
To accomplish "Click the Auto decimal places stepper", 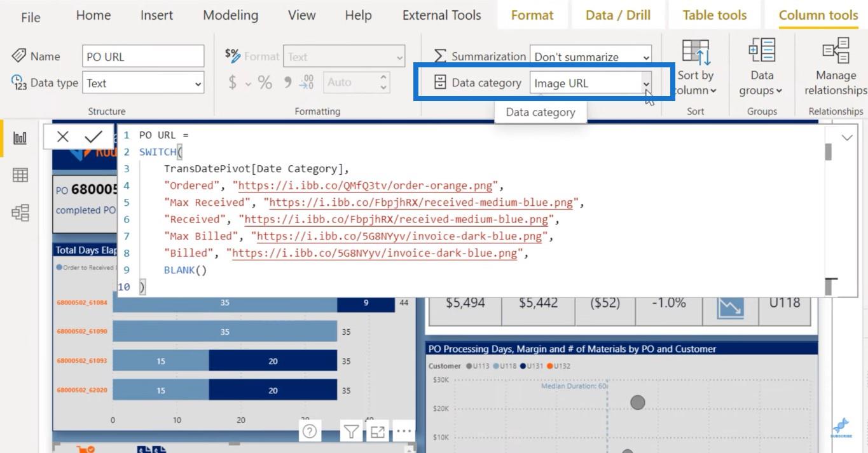I will (x=356, y=83).
